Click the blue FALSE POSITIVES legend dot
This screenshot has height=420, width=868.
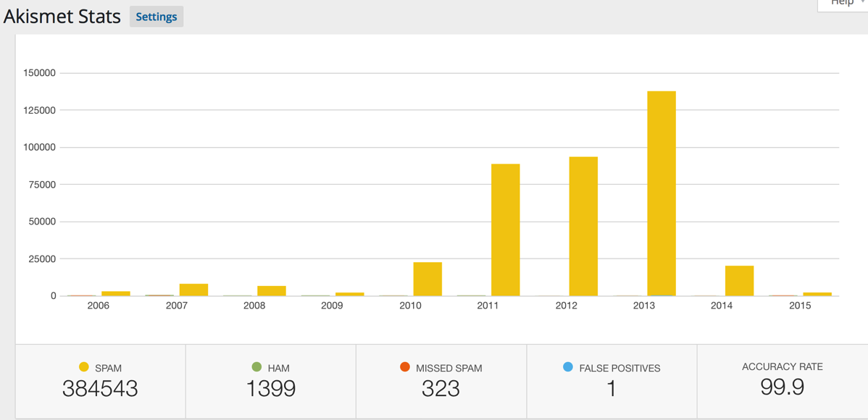[568, 367]
